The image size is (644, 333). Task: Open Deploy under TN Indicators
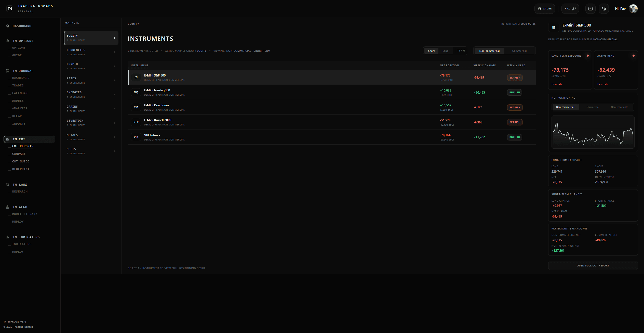tap(18, 252)
